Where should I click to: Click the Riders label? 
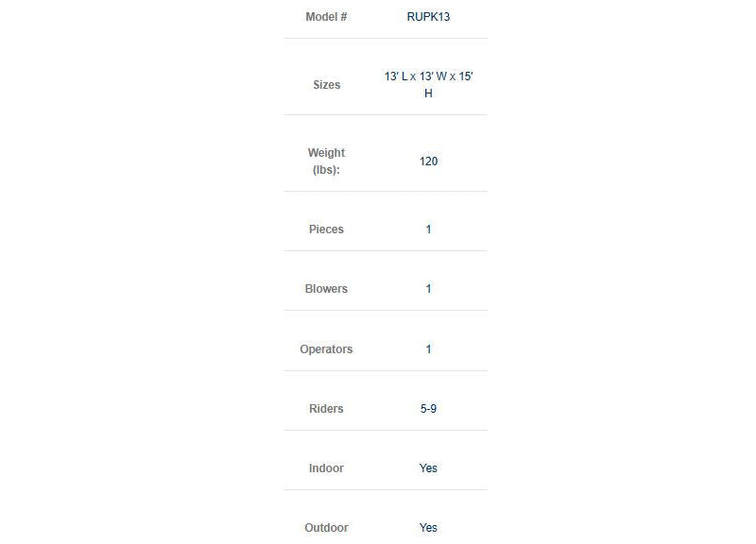[326, 409]
